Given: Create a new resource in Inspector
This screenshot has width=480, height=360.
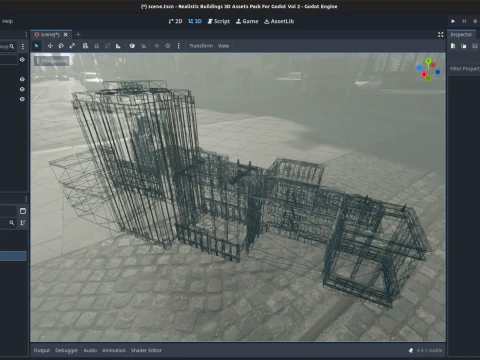Looking at the screenshot, I should tap(453, 46).
